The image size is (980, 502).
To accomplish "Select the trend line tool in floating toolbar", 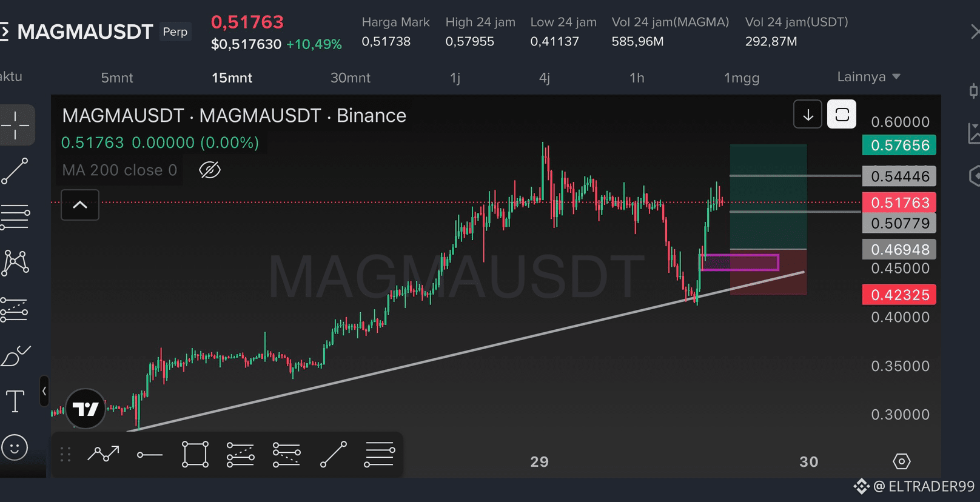I will point(333,454).
